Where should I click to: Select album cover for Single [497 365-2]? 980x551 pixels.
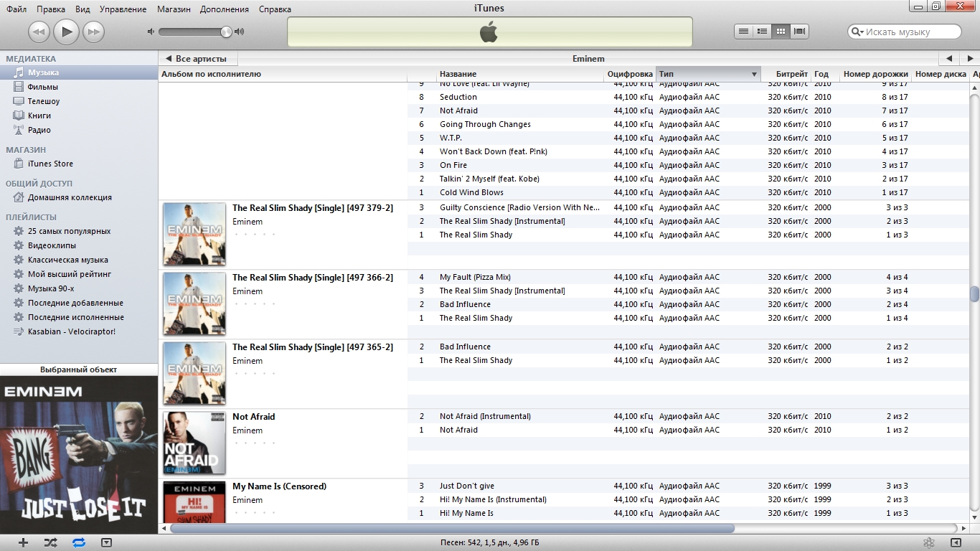194,373
